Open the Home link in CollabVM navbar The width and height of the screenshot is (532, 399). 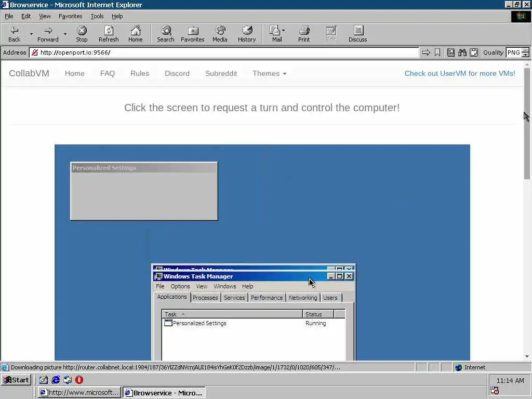click(x=75, y=73)
